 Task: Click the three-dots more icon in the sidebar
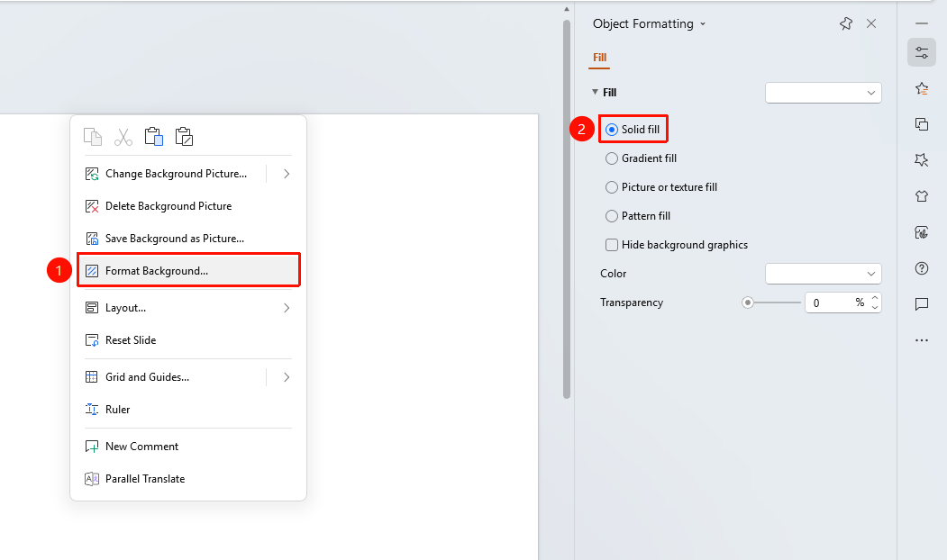pos(922,340)
